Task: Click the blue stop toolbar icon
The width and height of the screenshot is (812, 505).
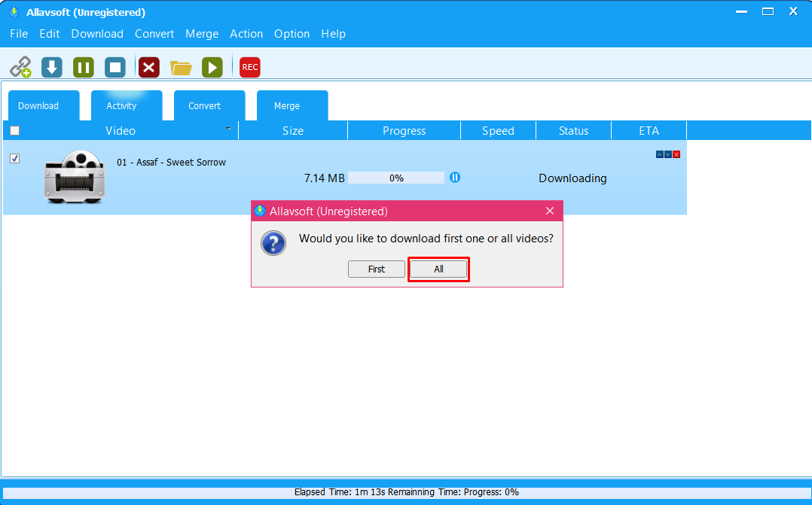Action: click(x=115, y=67)
